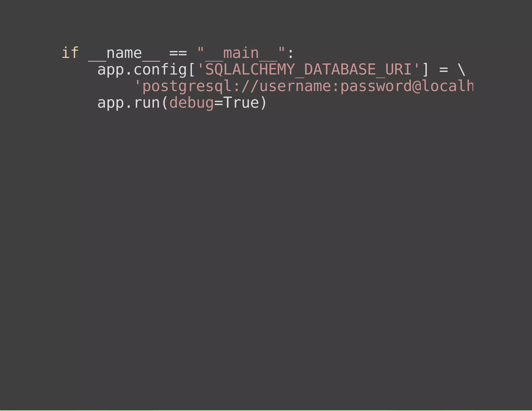Click the assignment equals sign after bracket
Viewport: 532px width, 411px height.
(444, 70)
